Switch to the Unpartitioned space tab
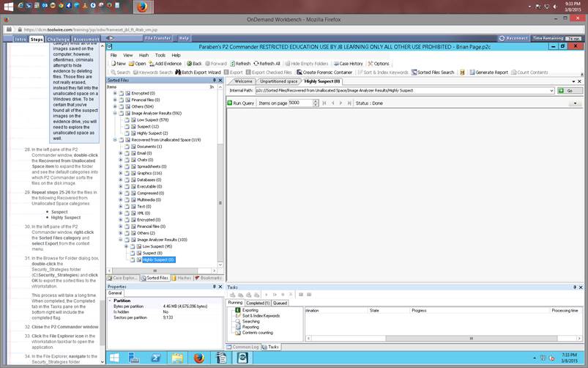588x368 pixels. point(279,81)
